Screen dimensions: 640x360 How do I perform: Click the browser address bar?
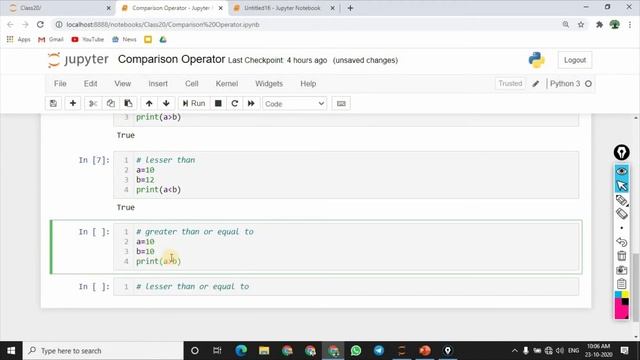pyautogui.click(x=306, y=24)
